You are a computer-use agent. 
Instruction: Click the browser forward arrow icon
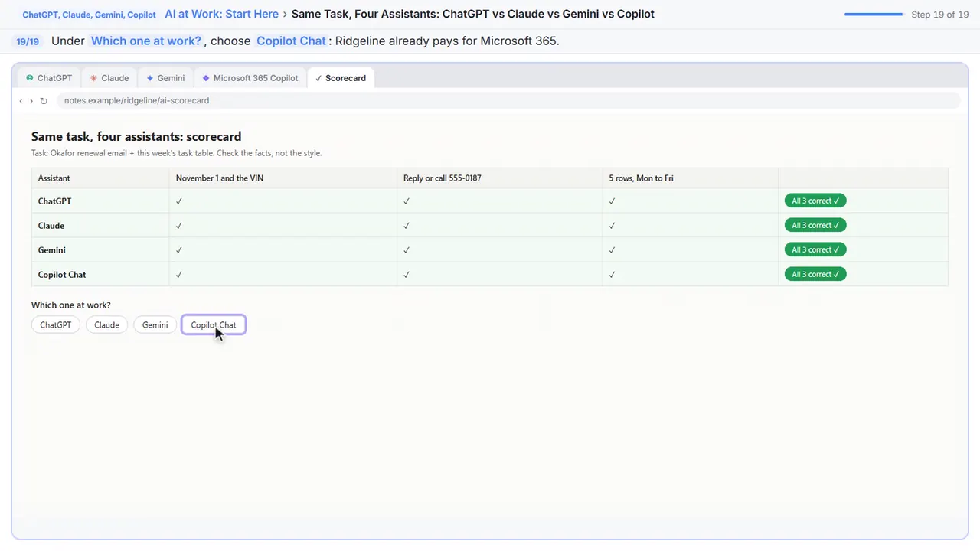(31, 101)
